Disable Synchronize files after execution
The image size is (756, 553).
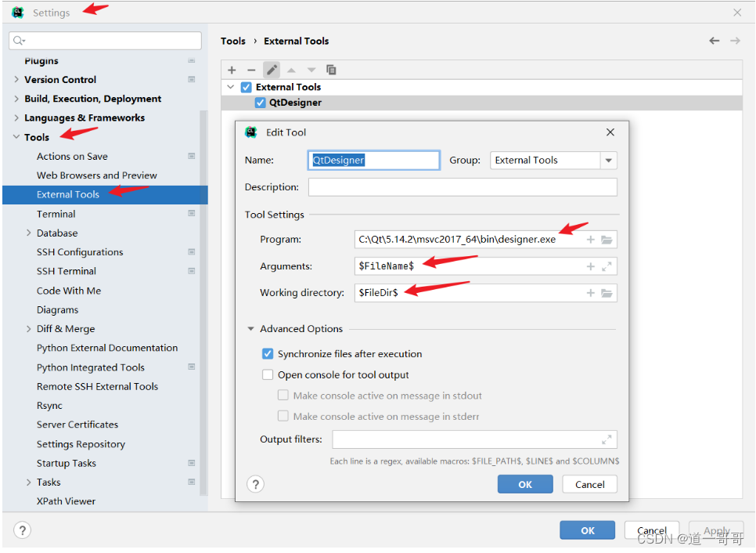pyautogui.click(x=268, y=354)
